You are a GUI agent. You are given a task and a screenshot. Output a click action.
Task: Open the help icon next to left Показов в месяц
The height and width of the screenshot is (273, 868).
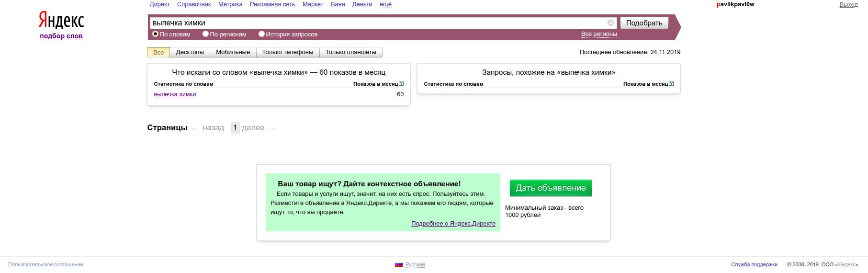(401, 83)
